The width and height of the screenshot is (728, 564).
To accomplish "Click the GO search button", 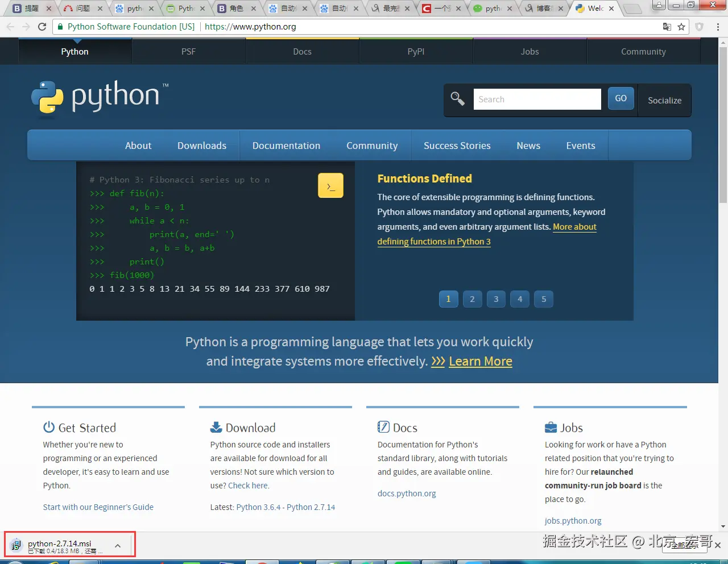I will click(621, 98).
